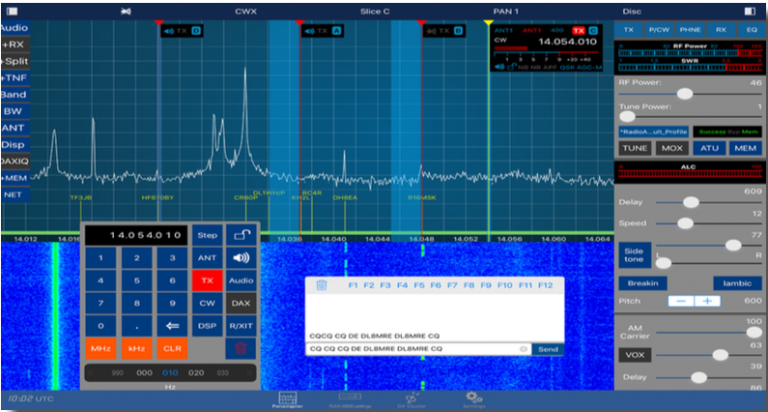Select 020 Hz in step picker
The height and width of the screenshot is (412, 768).
[x=196, y=373]
